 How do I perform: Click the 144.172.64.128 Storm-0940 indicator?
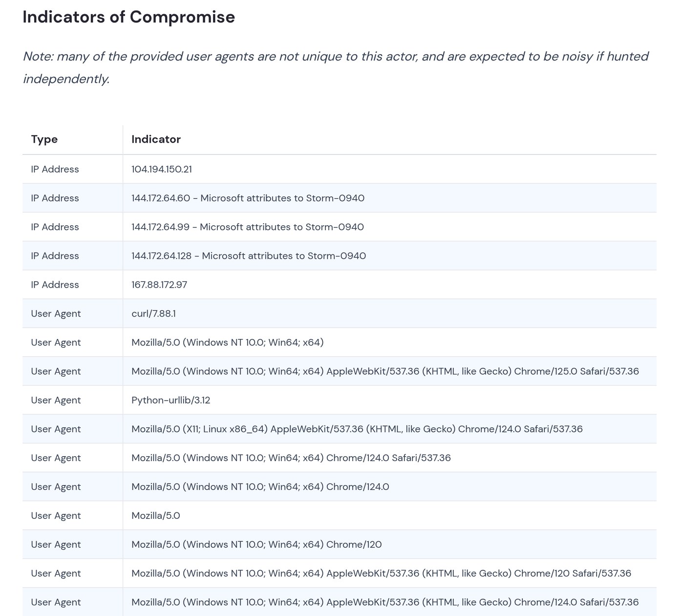249,255
